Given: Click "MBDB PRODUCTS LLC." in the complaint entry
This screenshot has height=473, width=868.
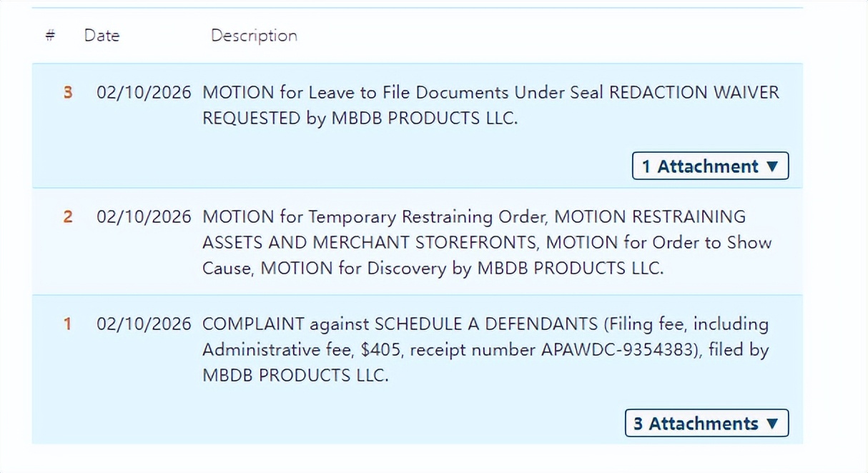Looking at the screenshot, I should [295, 376].
